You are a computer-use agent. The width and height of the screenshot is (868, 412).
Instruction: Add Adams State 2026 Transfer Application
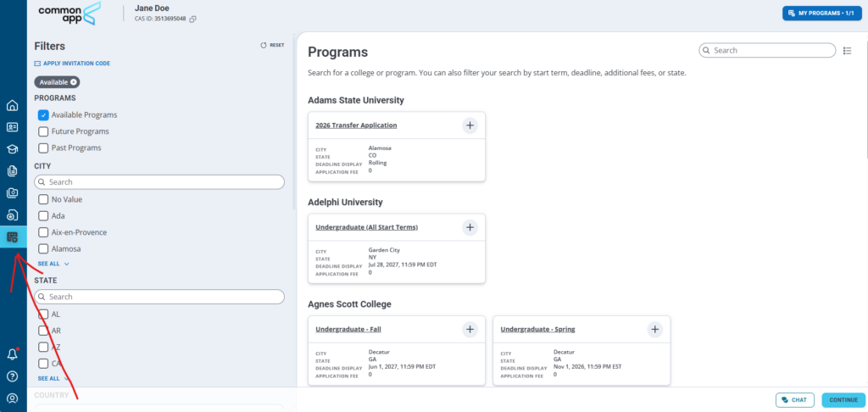click(x=470, y=125)
